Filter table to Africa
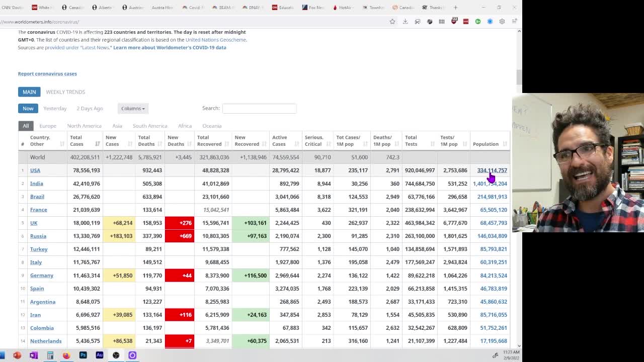Image resolution: width=644 pixels, height=362 pixels. [185, 126]
